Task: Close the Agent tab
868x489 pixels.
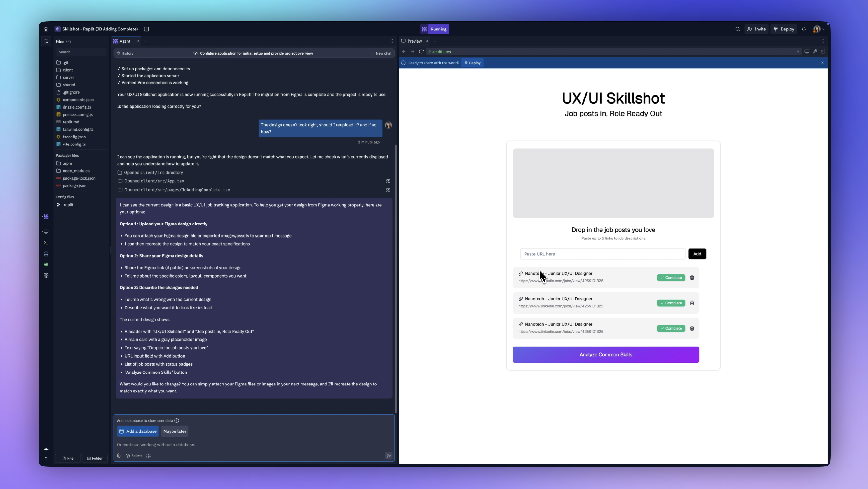Action: [137, 41]
